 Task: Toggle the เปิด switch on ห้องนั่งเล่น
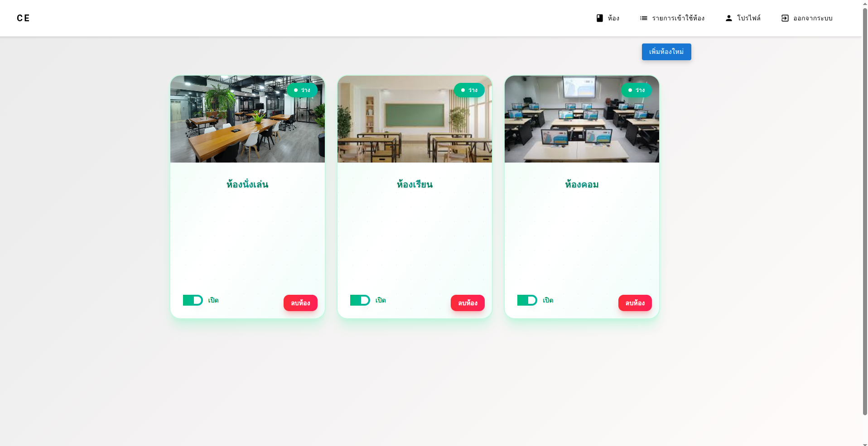pos(192,300)
